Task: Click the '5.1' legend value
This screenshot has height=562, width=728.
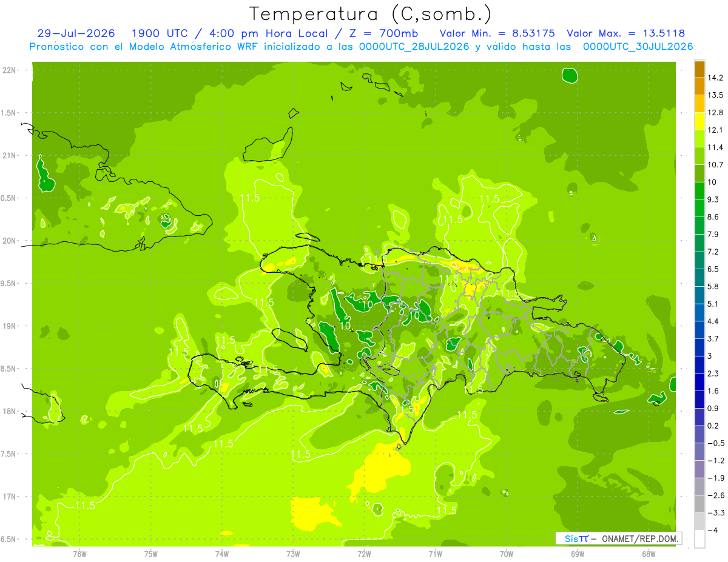Action: pos(713,304)
